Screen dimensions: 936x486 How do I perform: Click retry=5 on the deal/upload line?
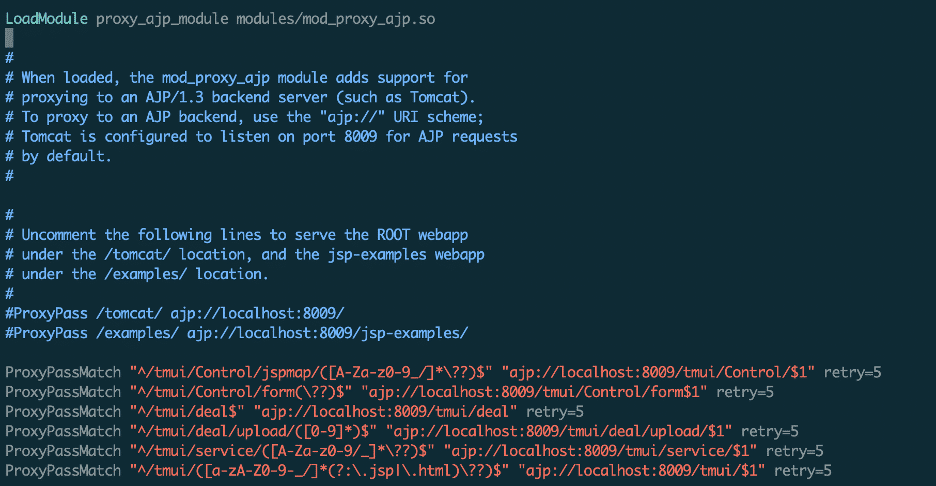(769, 432)
